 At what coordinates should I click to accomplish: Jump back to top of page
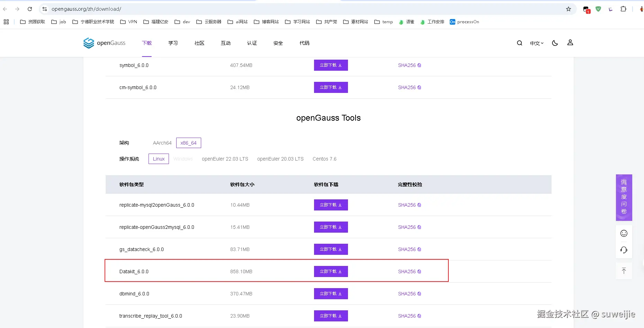click(624, 271)
